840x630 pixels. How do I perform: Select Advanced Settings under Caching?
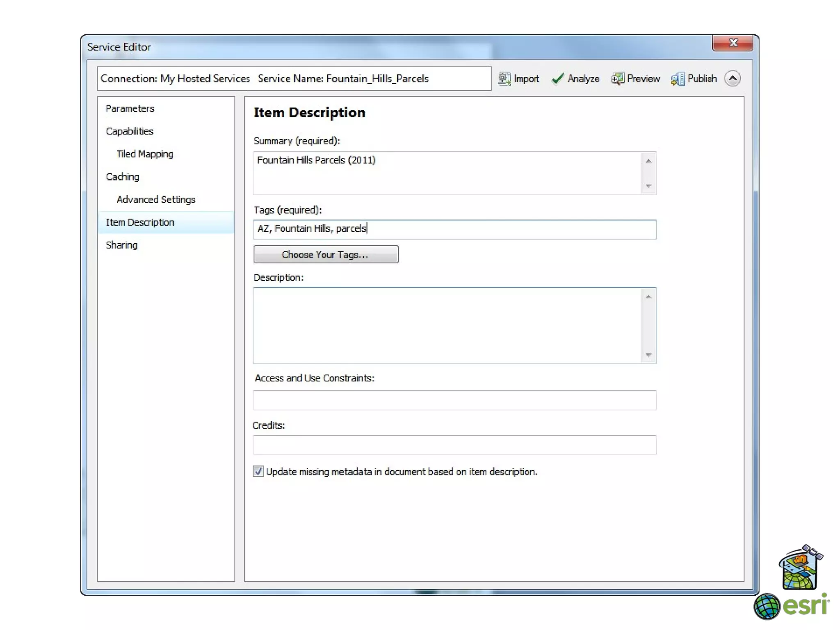[x=156, y=199]
